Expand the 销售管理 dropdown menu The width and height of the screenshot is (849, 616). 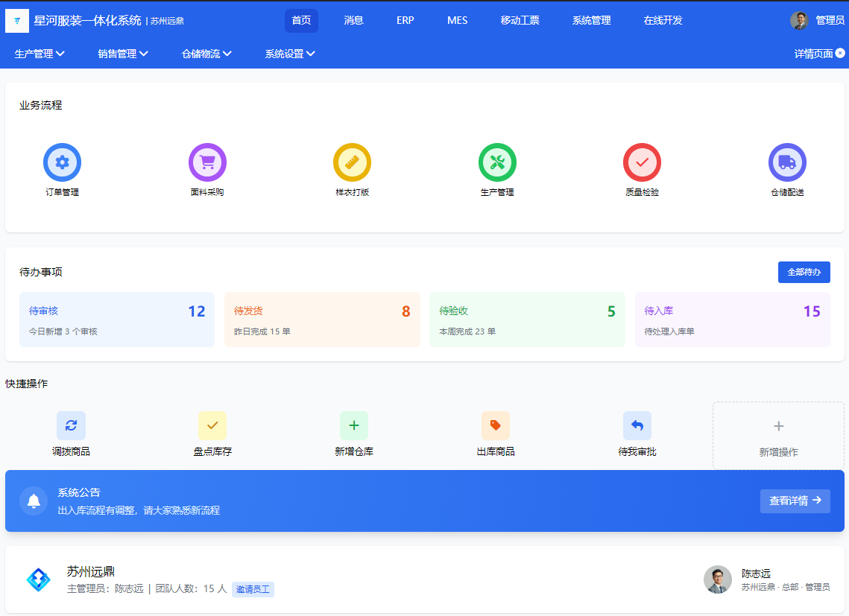tap(123, 54)
